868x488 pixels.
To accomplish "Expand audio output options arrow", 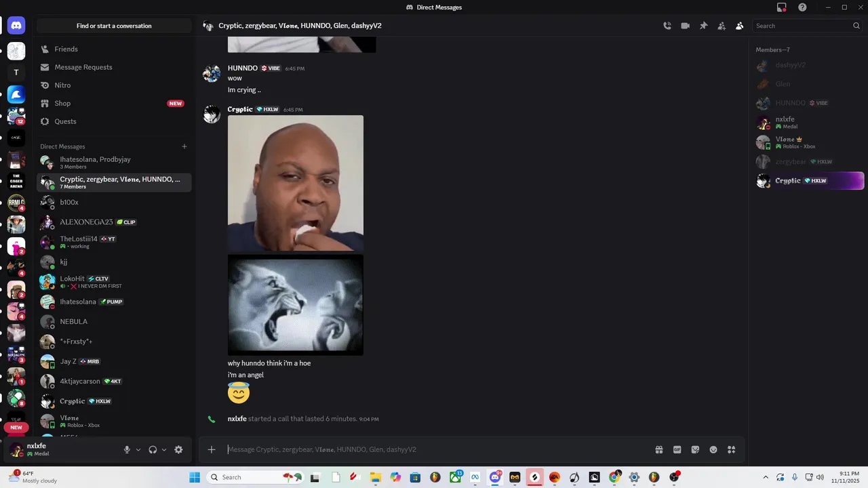I will click(x=164, y=449).
